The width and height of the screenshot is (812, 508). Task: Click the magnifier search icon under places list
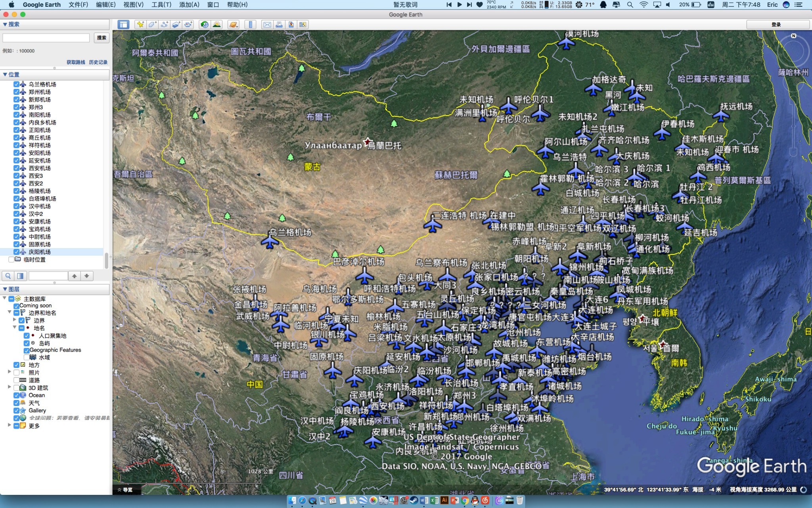pos(8,276)
